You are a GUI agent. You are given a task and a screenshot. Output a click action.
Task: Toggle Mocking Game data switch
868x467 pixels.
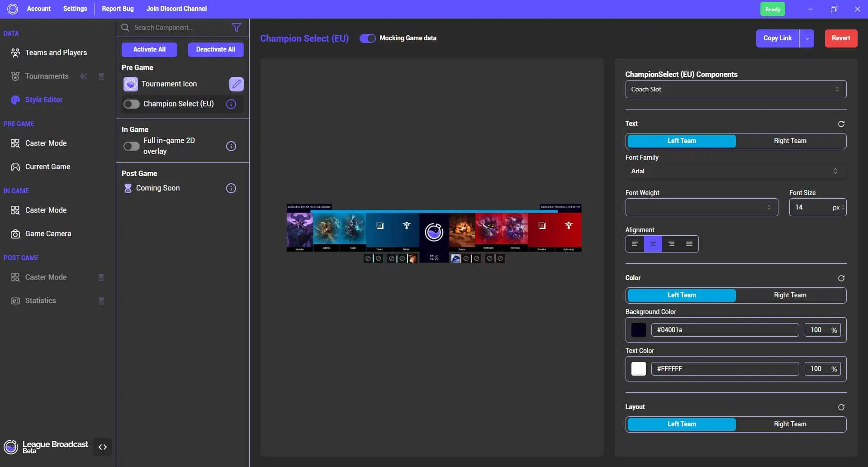(367, 38)
